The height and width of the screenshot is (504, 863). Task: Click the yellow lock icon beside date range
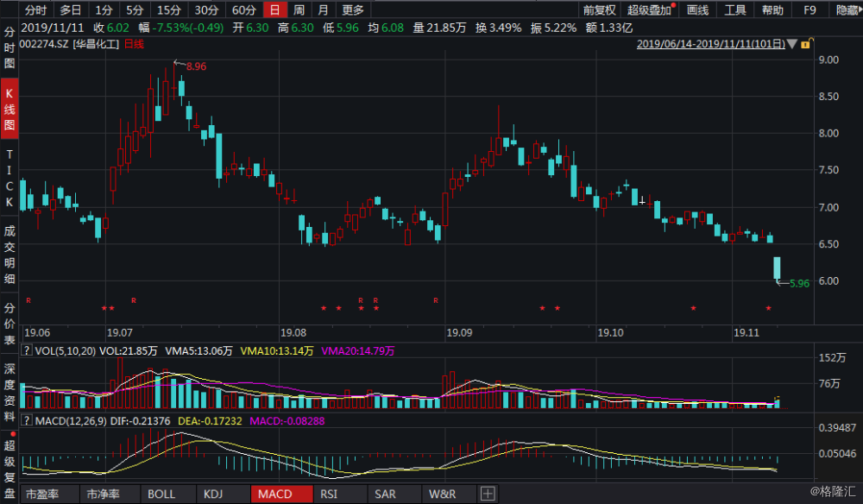click(806, 44)
